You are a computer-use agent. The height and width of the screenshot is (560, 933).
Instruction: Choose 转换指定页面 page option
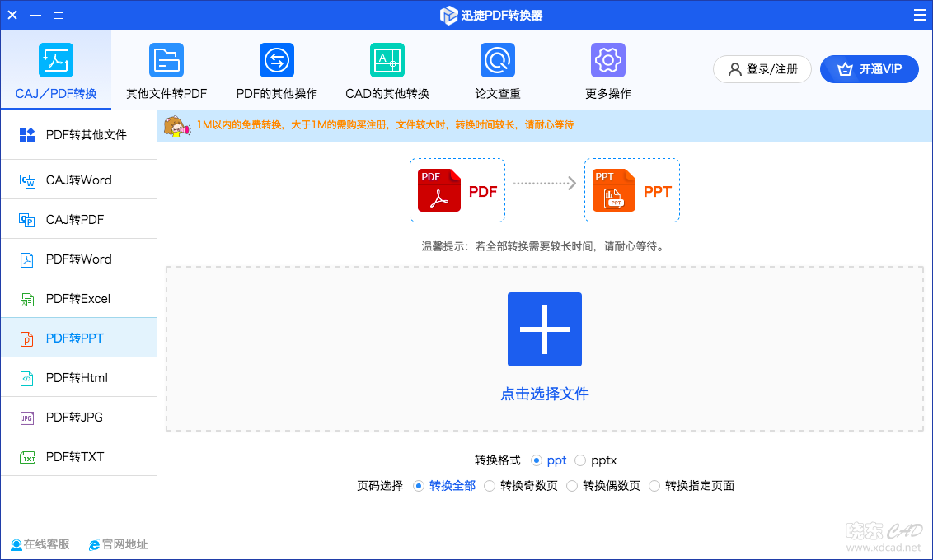[x=654, y=486]
